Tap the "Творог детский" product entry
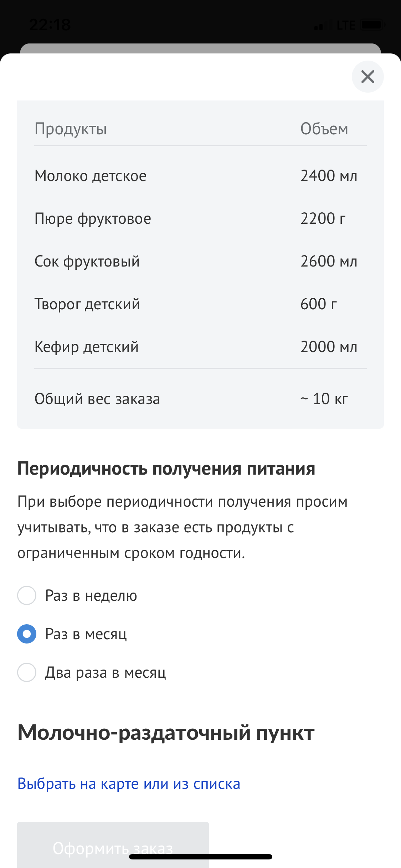The width and height of the screenshot is (401, 868). (x=200, y=304)
